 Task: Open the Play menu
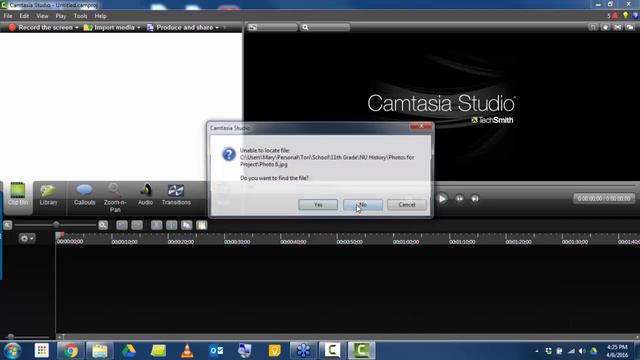[x=61, y=16]
